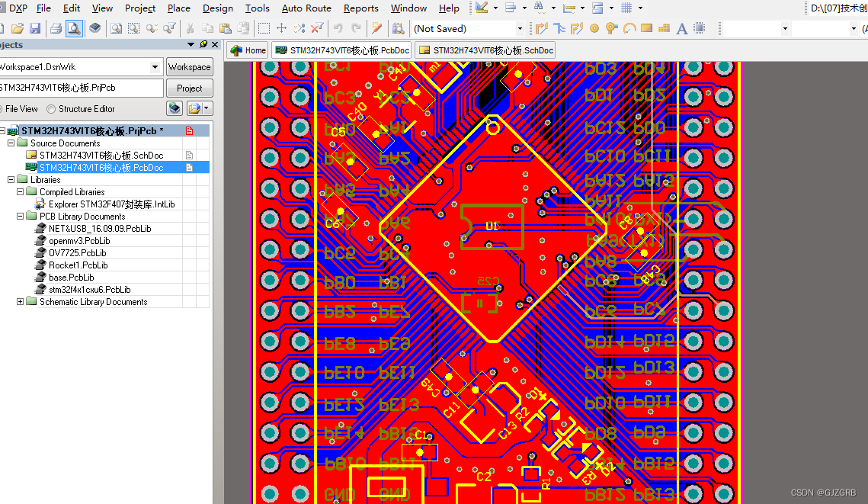Select the Place Arc tool
This screenshot has width=868, height=504.
pyautogui.click(x=629, y=28)
